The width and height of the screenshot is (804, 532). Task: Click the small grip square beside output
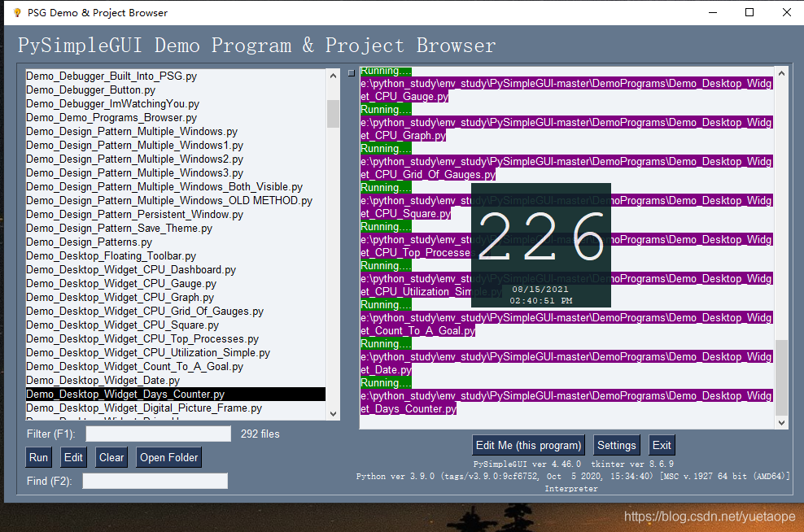pos(352,72)
